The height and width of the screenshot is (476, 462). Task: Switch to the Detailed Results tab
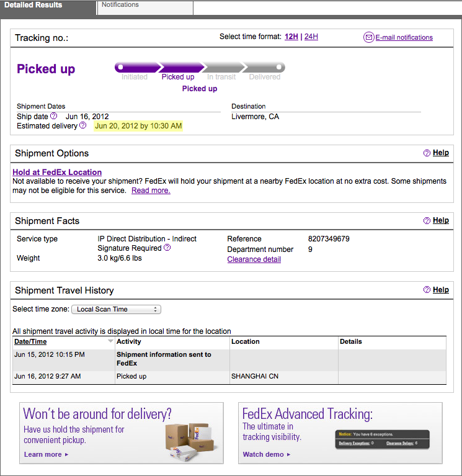coord(48,7)
